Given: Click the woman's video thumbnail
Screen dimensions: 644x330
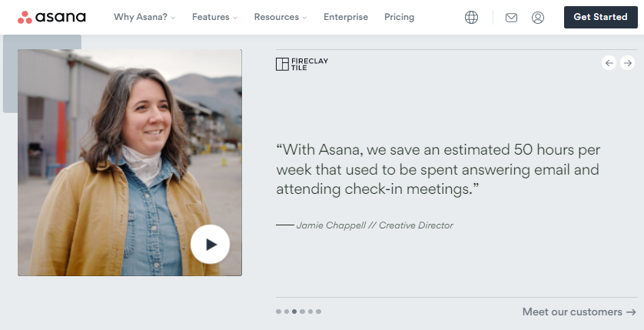Looking at the screenshot, I should (130, 163).
